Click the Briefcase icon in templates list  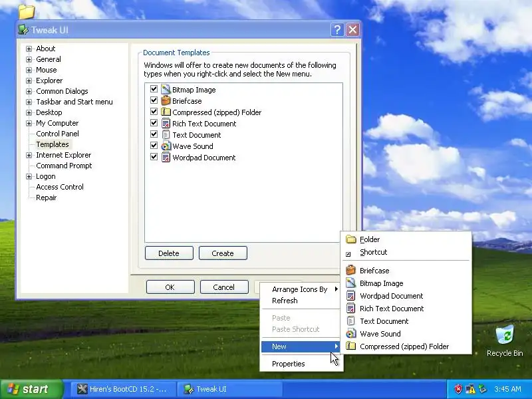tap(166, 101)
